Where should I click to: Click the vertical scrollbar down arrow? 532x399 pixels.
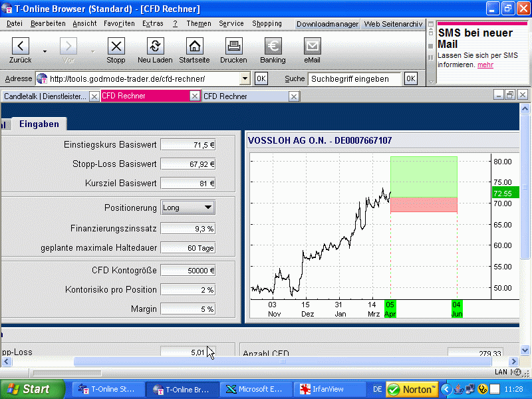click(x=525, y=350)
